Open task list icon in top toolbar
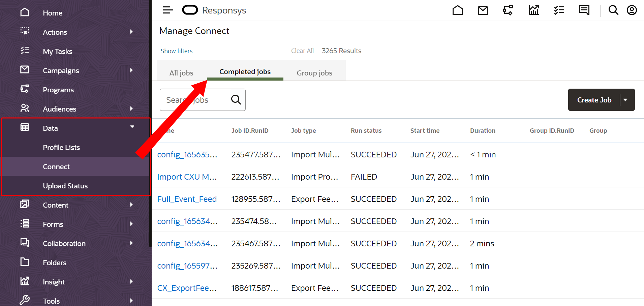Screen dimensions: 644x306 coord(559,10)
